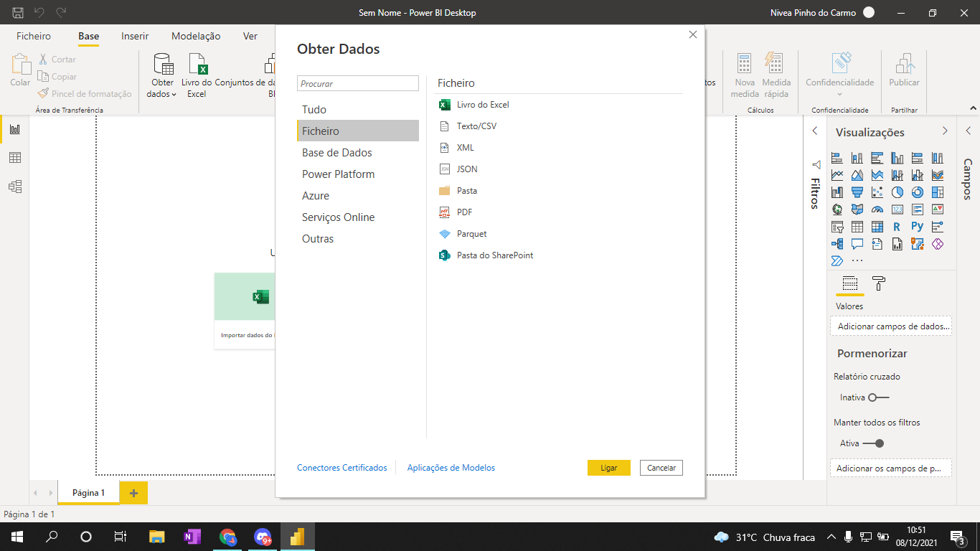
Task: Switch to the Format paint roller tab
Action: pos(879,283)
